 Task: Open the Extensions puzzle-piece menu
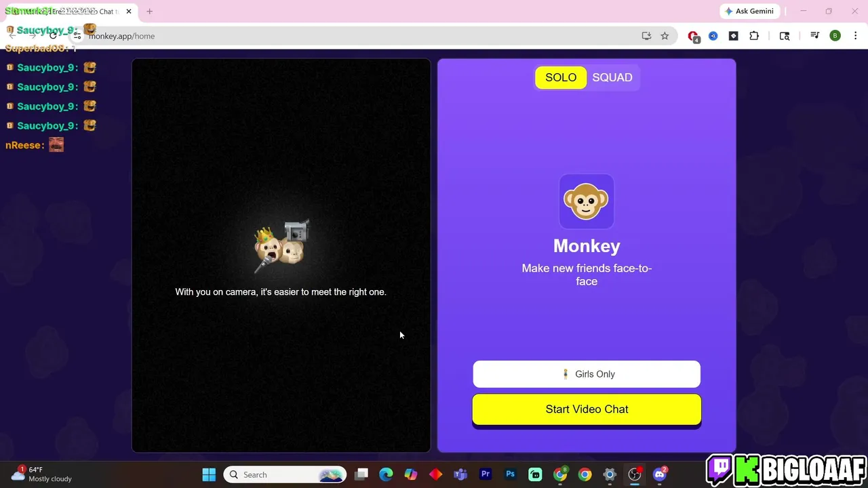point(754,36)
